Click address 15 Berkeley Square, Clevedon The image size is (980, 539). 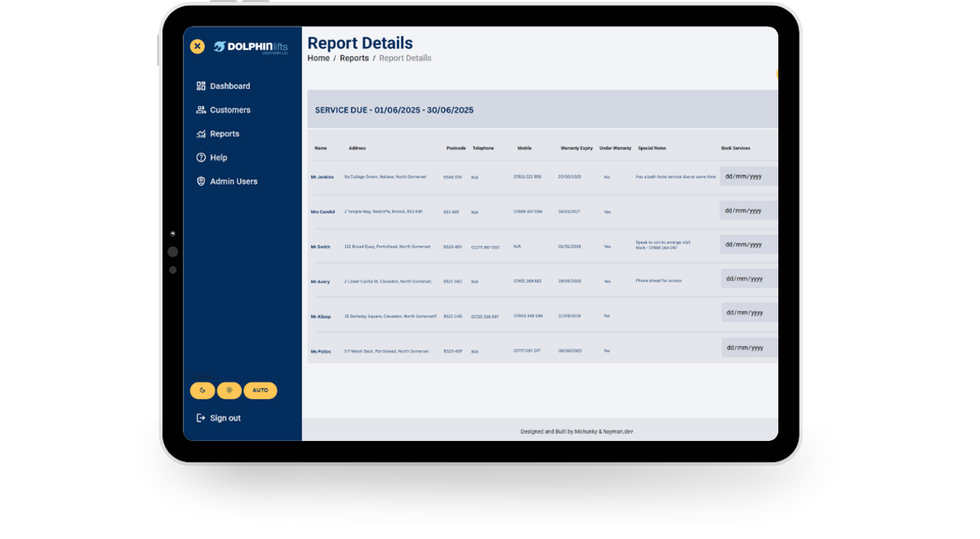[x=390, y=316]
